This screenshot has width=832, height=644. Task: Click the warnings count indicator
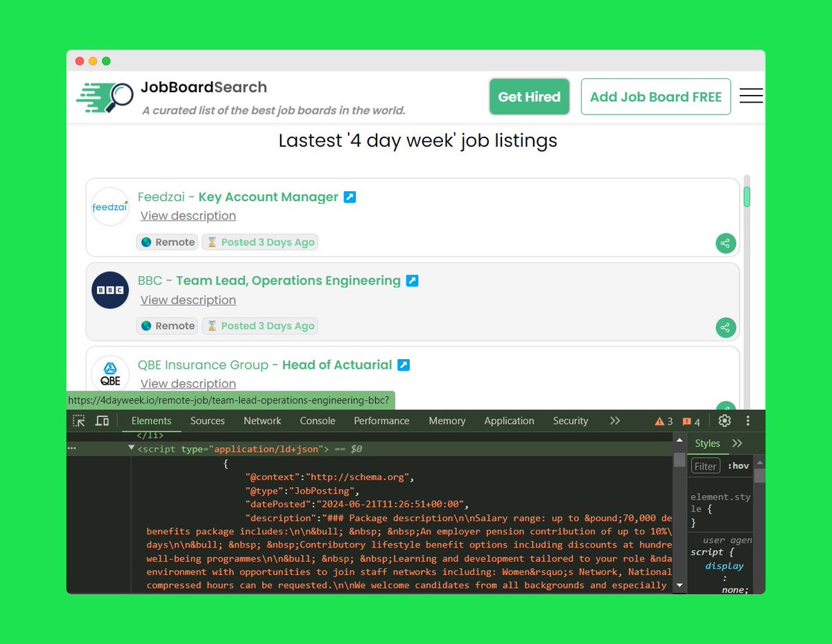pyautogui.click(x=664, y=421)
